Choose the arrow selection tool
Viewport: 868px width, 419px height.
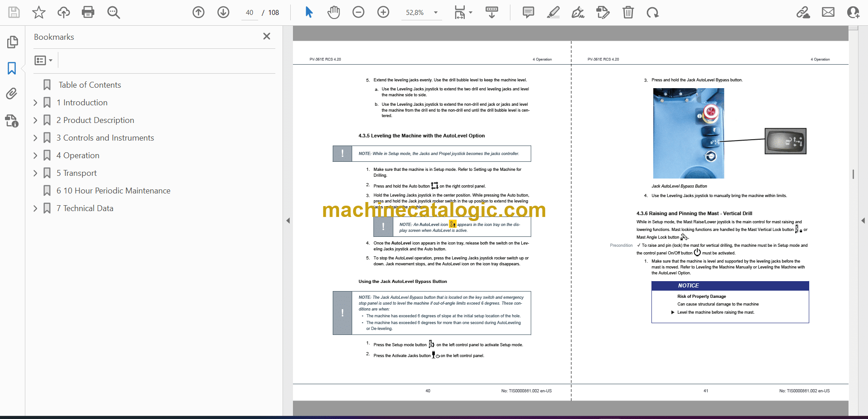[309, 12]
